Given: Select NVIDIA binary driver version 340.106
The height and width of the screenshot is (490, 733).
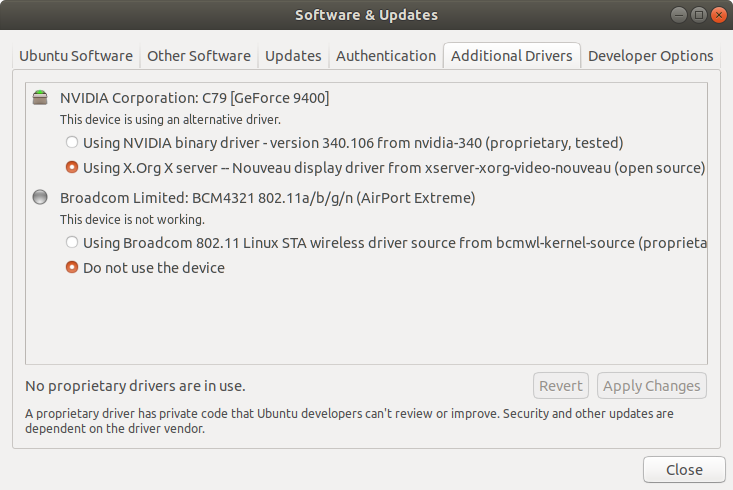Looking at the screenshot, I should coord(72,143).
